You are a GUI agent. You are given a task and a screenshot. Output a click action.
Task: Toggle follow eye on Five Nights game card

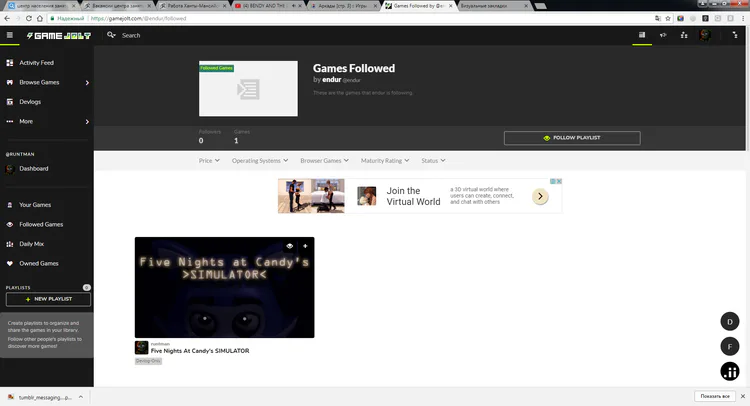coord(289,246)
